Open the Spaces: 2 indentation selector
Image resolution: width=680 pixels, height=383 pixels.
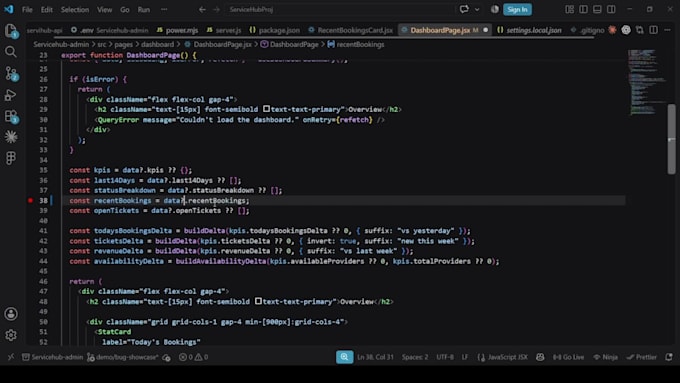(x=415, y=357)
